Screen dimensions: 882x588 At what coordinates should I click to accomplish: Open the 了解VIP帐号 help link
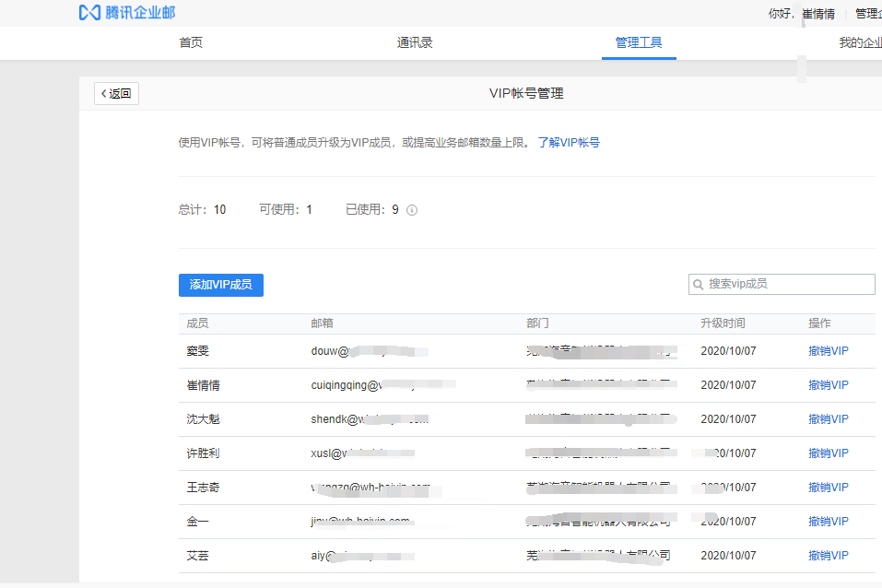571,142
